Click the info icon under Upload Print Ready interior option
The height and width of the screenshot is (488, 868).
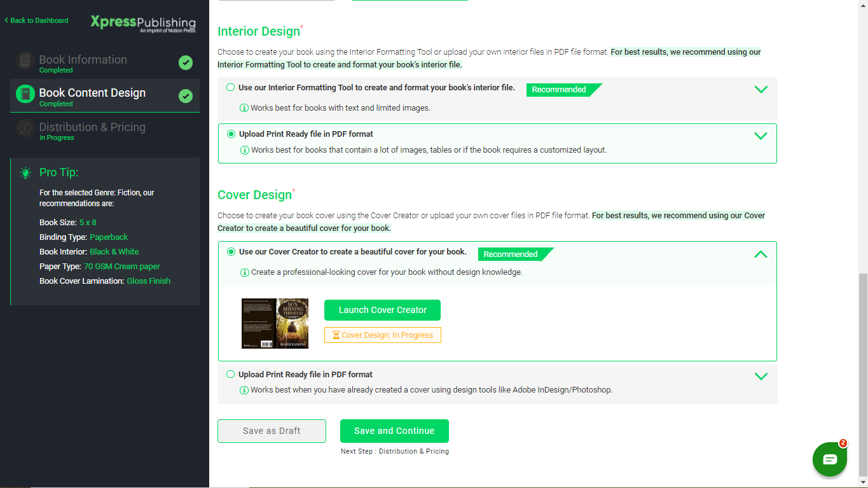[x=244, y=151]
